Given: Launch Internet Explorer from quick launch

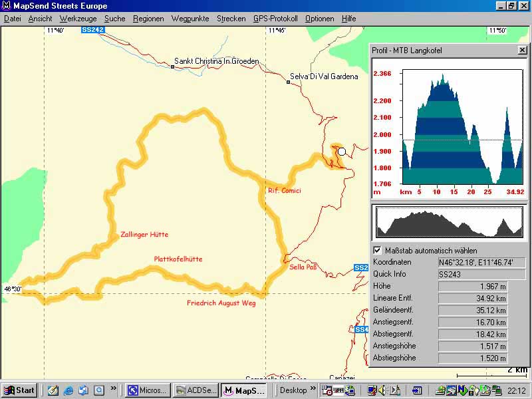Looking at the screenshot, I should (68, 390).
